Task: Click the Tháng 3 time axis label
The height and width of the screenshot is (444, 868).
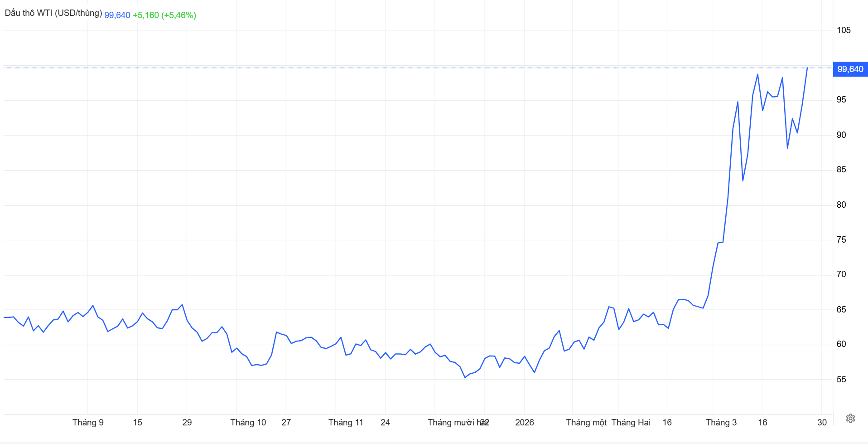Action: click(x=721, y=423)
